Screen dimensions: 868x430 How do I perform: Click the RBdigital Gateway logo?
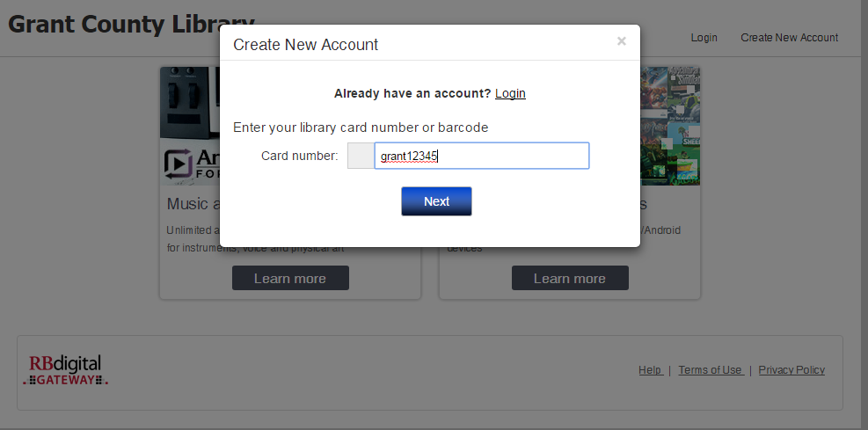[65, 370]
